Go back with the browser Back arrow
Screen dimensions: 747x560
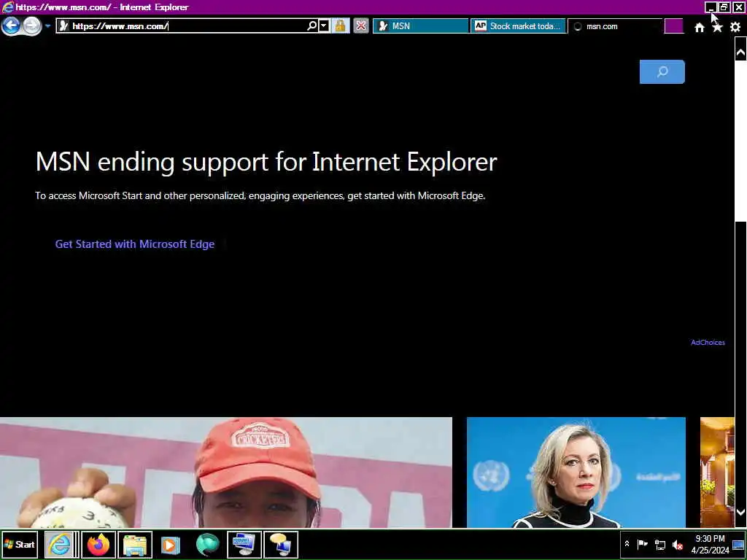11,26
